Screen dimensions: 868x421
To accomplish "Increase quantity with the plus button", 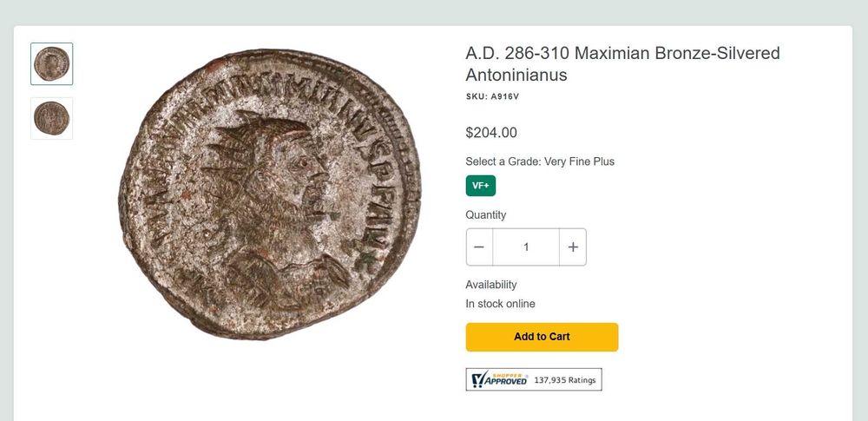I will coord(573,247).
